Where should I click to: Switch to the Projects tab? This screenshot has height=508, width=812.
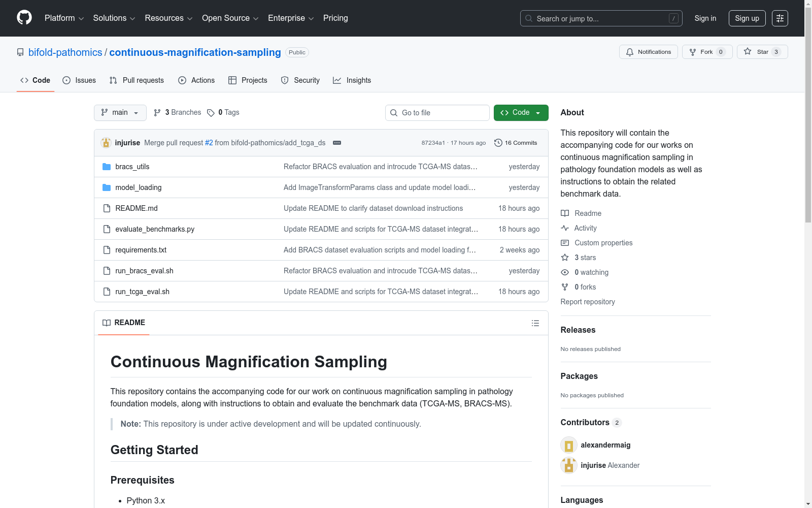pos(248,80)
